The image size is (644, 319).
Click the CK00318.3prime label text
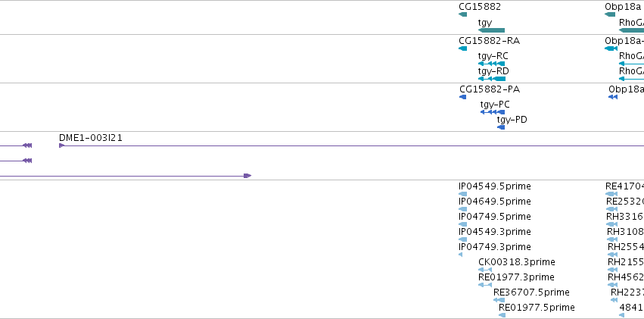click(x=517, y=262)
